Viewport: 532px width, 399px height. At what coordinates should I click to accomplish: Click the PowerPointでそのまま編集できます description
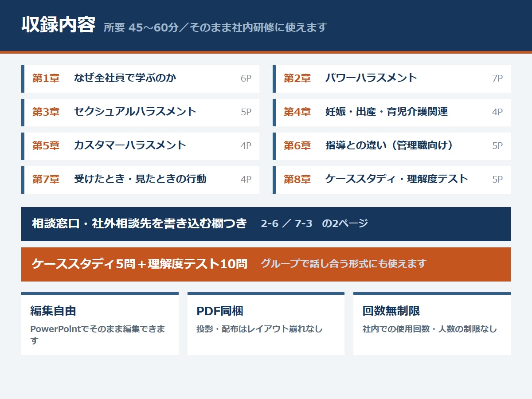tap(98, 335)
